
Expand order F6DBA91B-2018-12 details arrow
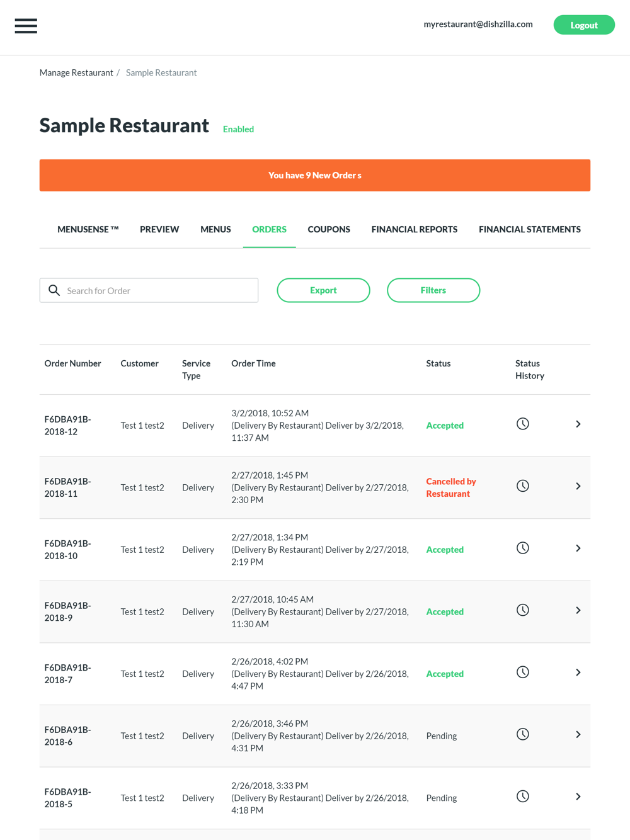pos(578,424)
